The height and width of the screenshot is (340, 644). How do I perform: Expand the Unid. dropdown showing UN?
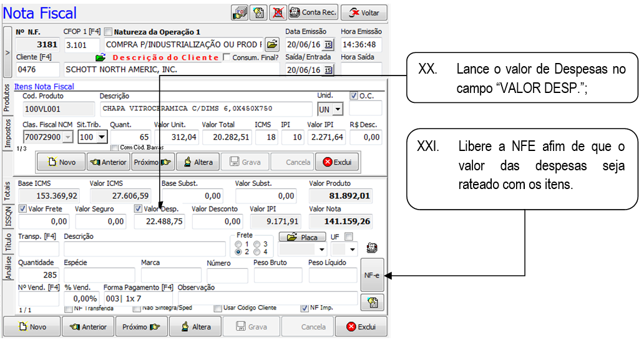click(338, 109)
